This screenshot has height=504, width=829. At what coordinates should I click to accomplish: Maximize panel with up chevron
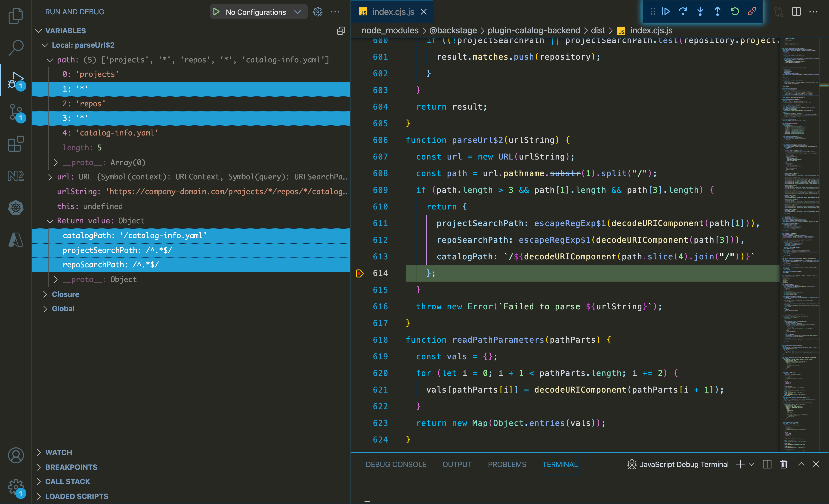801,464
